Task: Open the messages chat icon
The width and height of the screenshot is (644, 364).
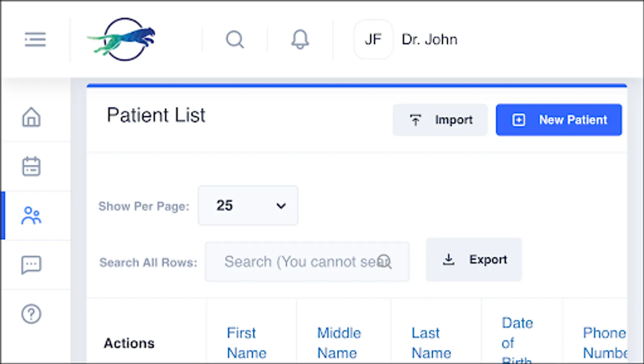Action: pos(31,265)
